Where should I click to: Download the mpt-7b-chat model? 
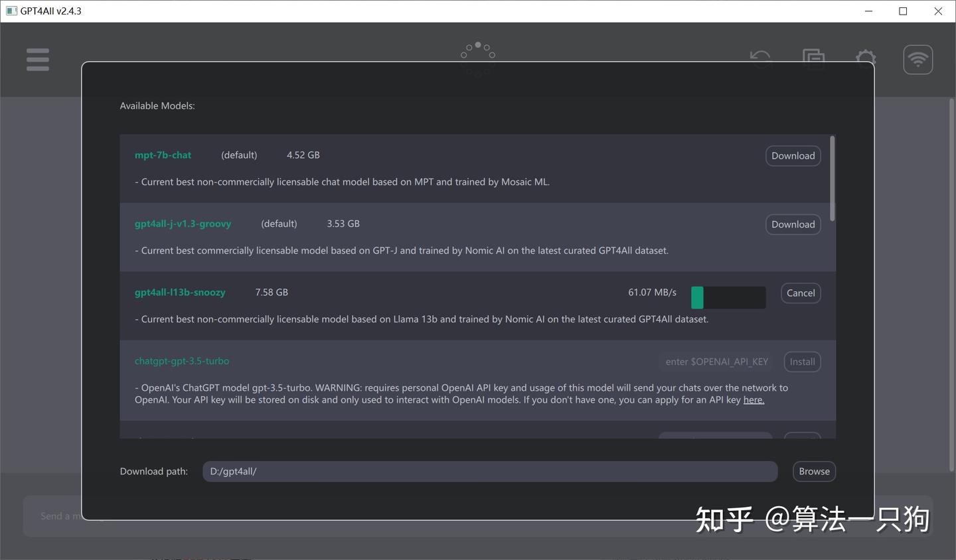(793, 155)
